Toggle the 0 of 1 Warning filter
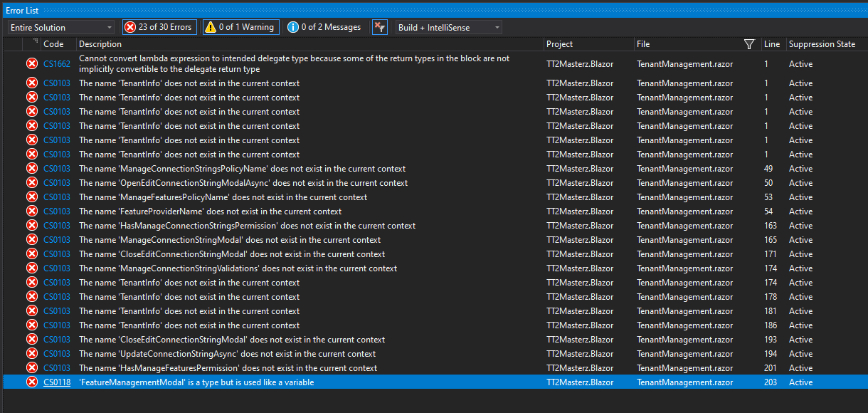 (x=240, y=26)
